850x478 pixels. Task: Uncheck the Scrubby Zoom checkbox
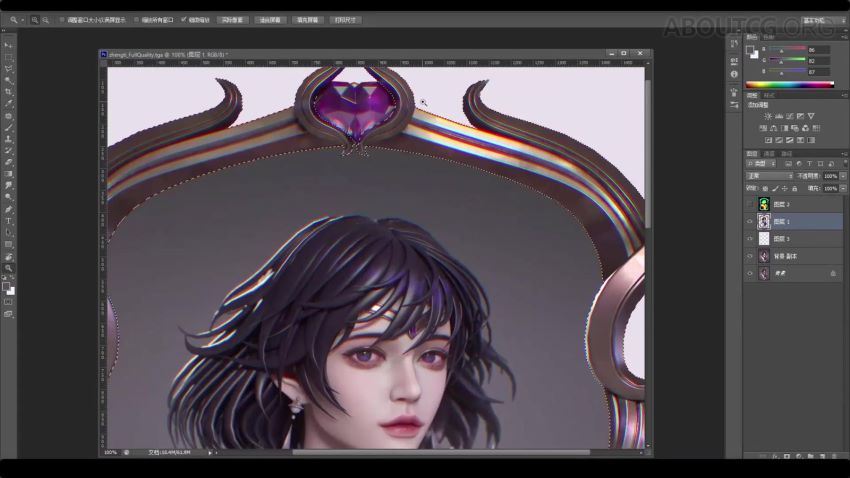(184, 20)
